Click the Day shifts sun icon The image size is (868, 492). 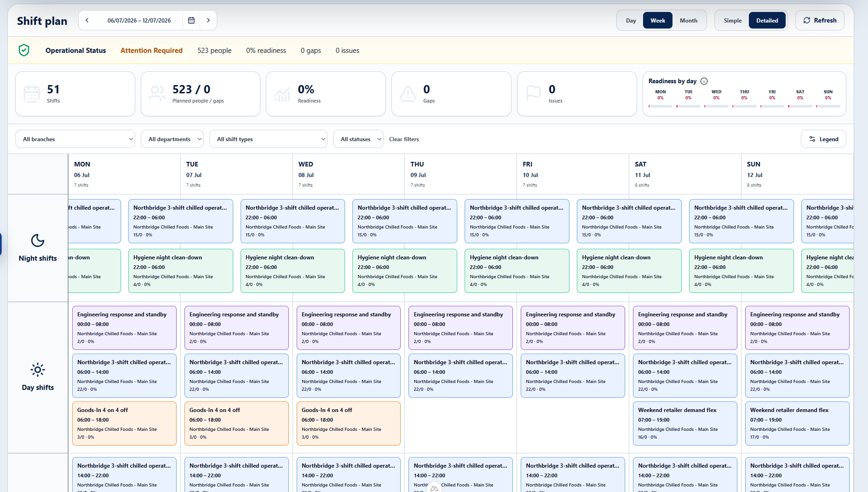pyautogui.click(x=38, y=370)
